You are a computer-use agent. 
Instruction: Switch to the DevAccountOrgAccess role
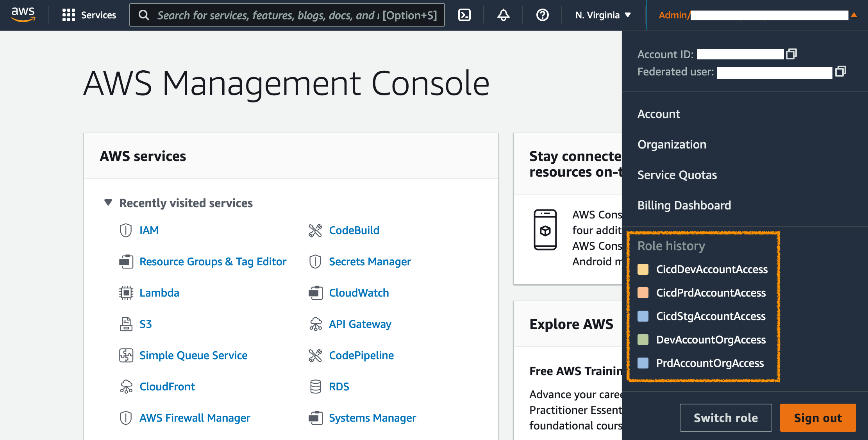(x=711, y=340)
